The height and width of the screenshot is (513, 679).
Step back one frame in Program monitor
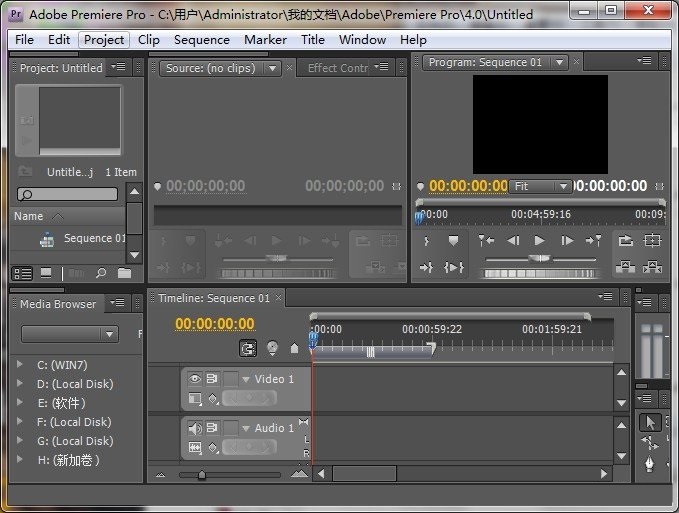513,241
